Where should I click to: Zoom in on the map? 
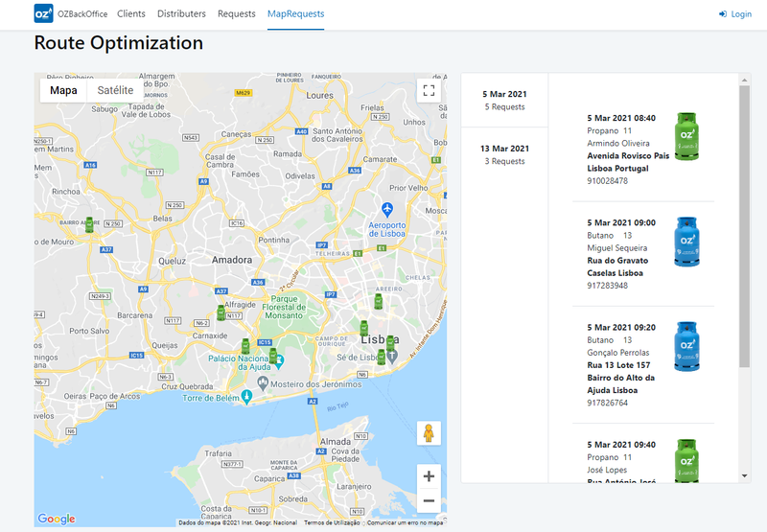click(x=429, y=476)
